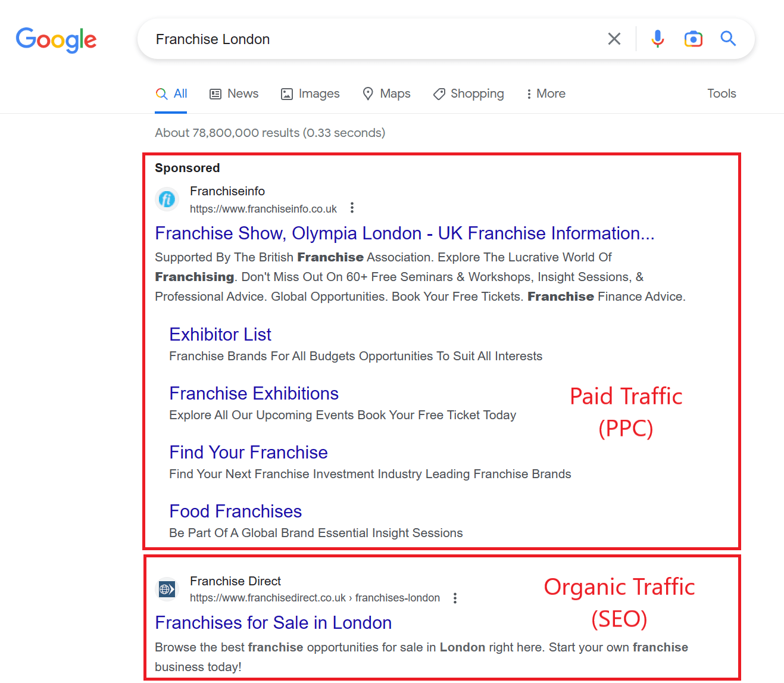Open the Exhibitor List sitelink

click(220, 335)
